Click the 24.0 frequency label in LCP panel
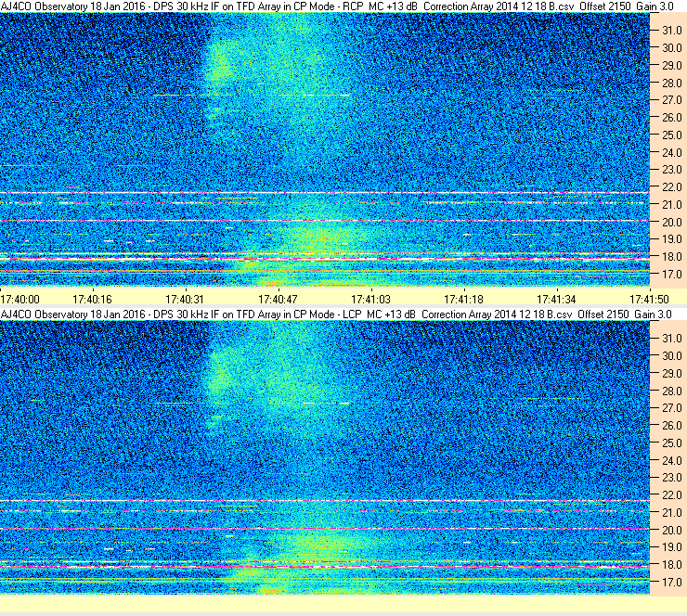 click(x=671, y=460)
